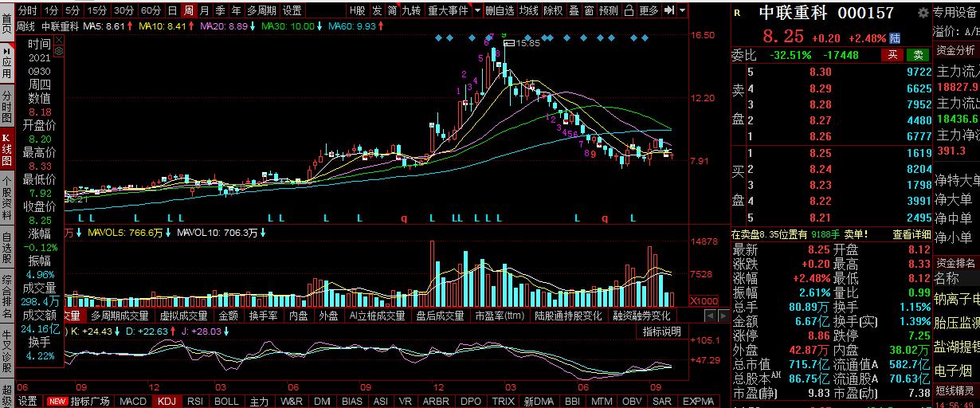
Task: Open top toolbar 设置 settings
Action: pos(292,10)
